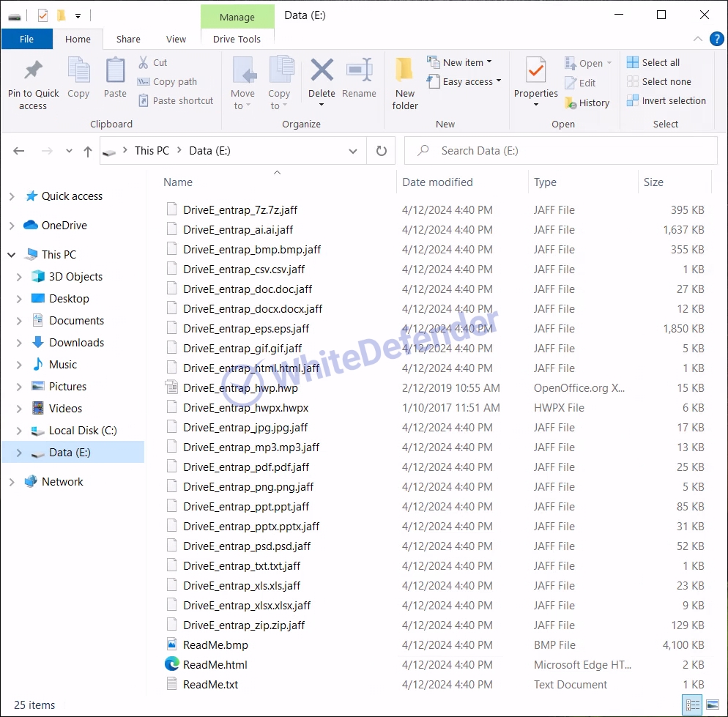Click the Properties checkmark icon
This screenshot has height=717, width=728.
point(536,70)
